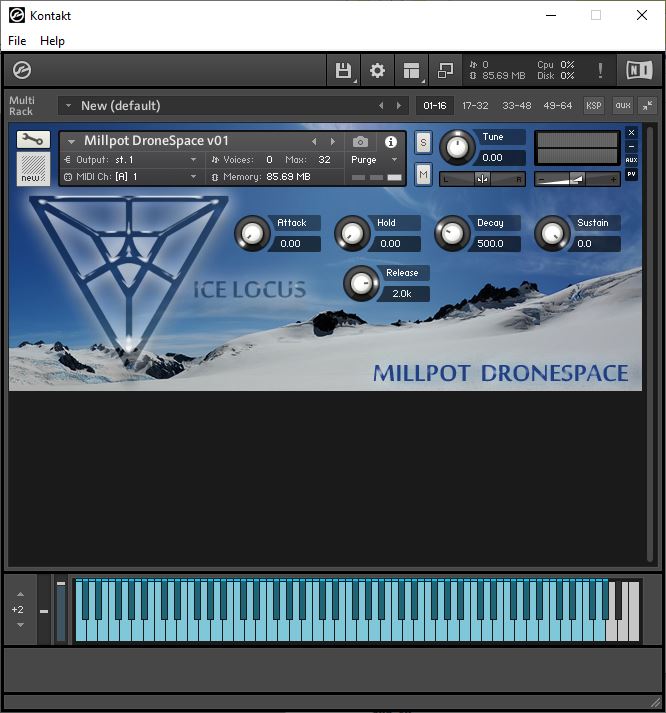The height and width of the screenshot is (713, 666).
Task: Open options via the gear icon
Action: [x=377, y=70]
